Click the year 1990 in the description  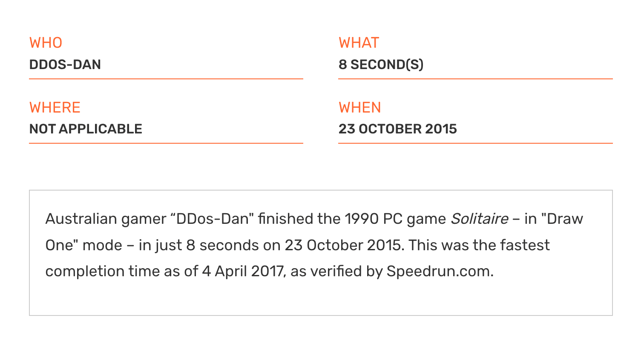coord(361,219)
